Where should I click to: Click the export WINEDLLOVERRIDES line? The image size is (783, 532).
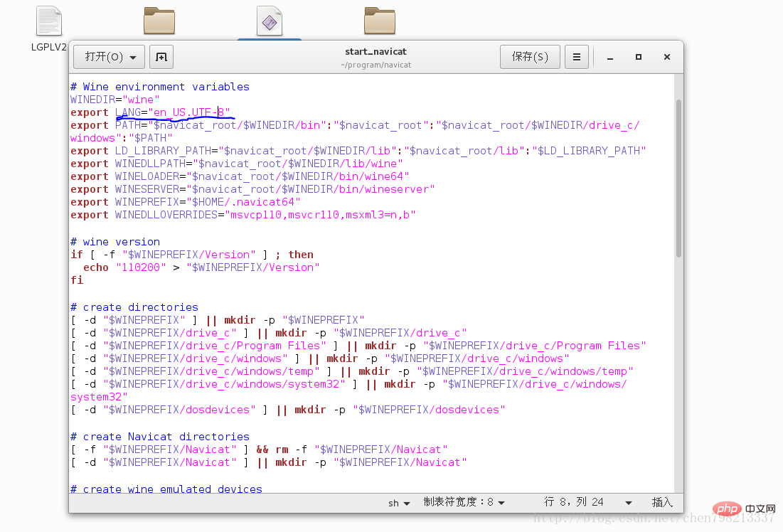click(x=243, y=215)
